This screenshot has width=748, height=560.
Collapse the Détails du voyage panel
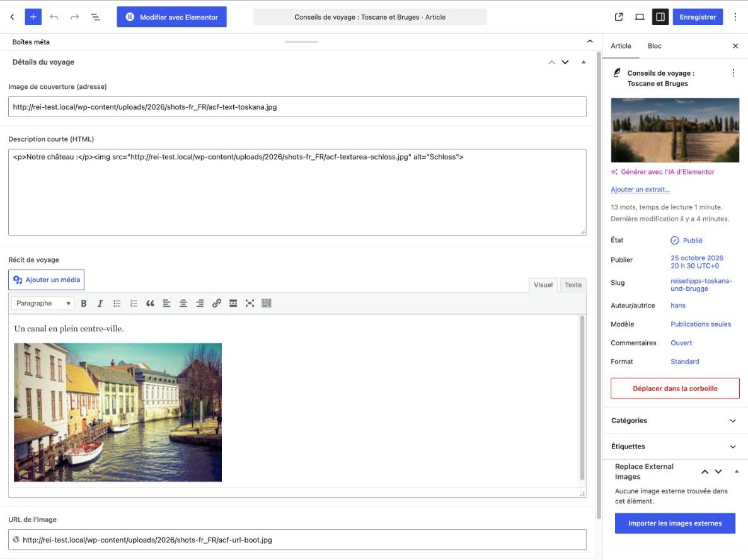pyautogui.click(x=584, y=62)
